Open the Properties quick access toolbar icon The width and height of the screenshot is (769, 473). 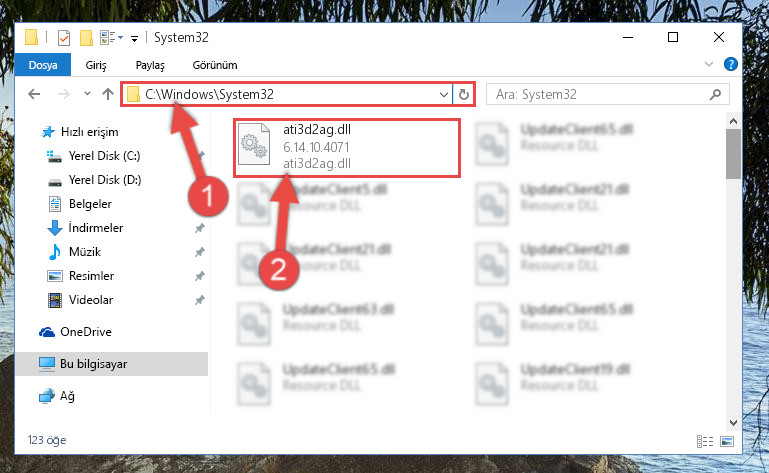pyautogui.click(x=64, y=37)
